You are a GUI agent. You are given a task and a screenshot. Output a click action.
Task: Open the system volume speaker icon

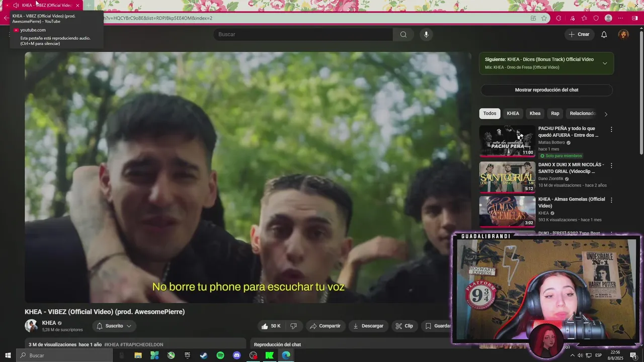(x=580, y=355)
